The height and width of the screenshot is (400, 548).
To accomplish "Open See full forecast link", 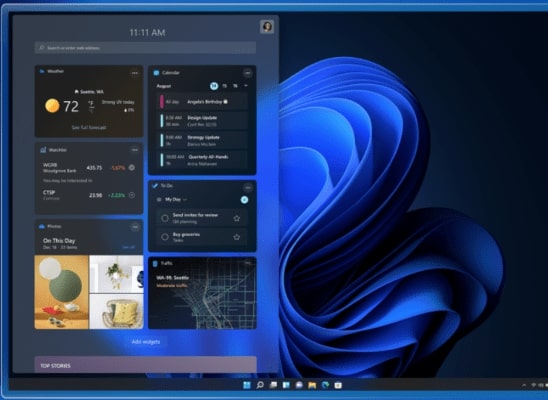I will point(89,128).
